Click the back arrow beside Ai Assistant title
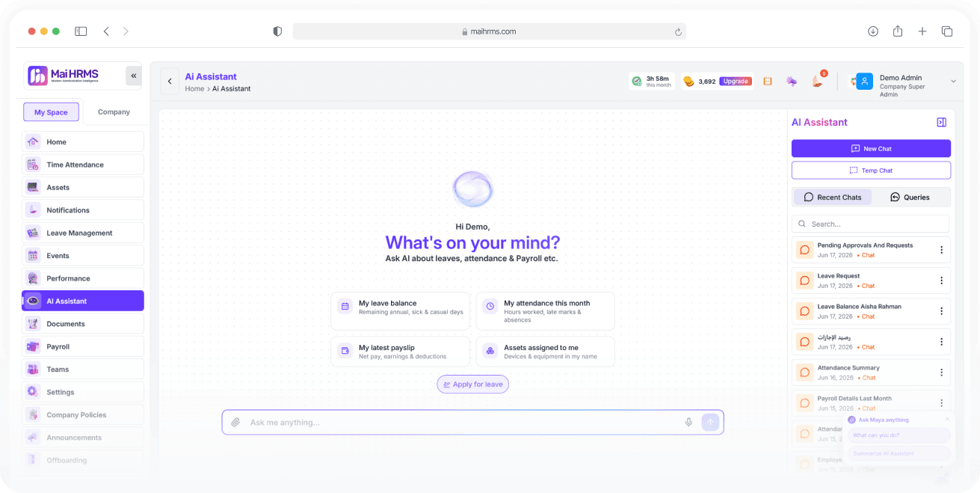The height and width of the screenshot is (493, 980). pyautogui.click(x=170, y=82)
